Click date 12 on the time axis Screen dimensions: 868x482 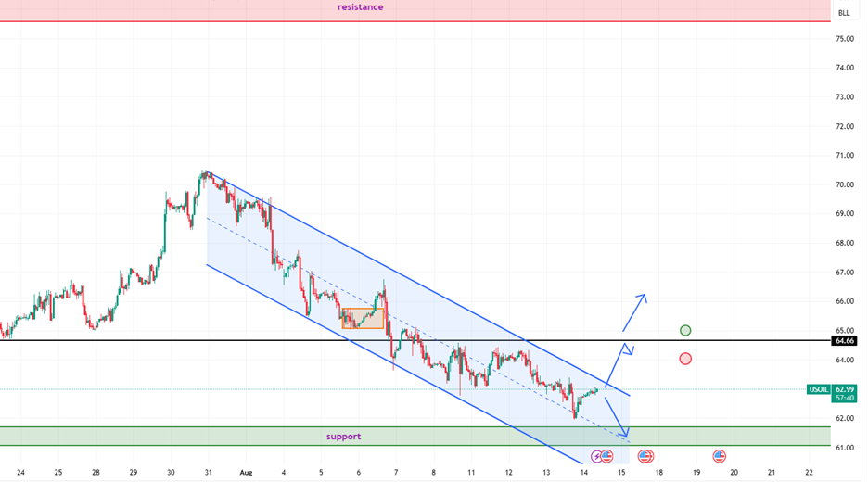[509, 473]
